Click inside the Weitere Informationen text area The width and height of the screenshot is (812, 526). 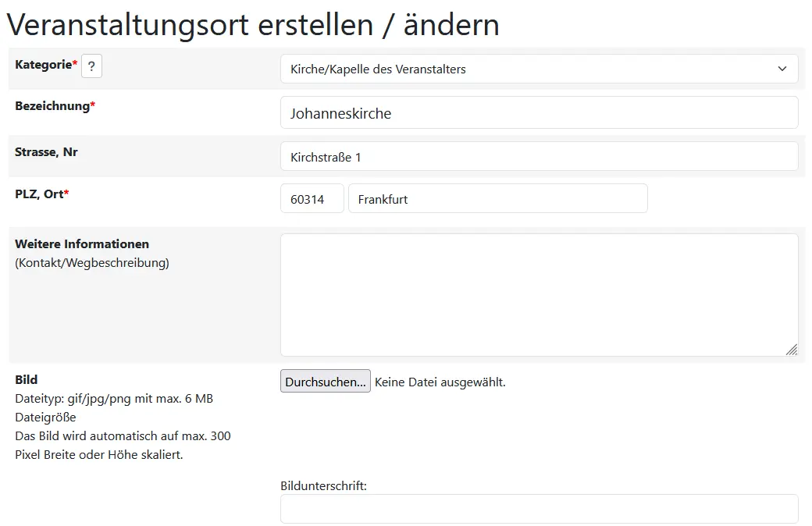click(x=539, y=294)
